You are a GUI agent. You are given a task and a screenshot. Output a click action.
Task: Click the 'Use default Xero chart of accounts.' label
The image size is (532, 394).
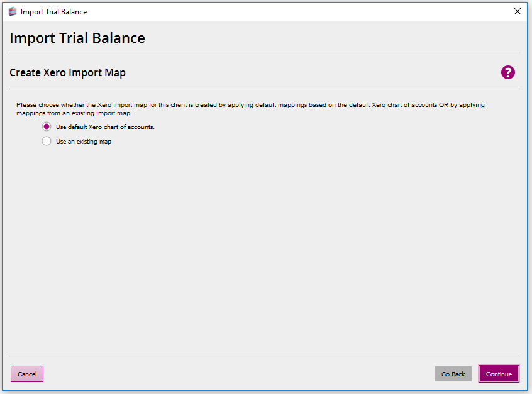pyautogui.click(x=105, y=127)
